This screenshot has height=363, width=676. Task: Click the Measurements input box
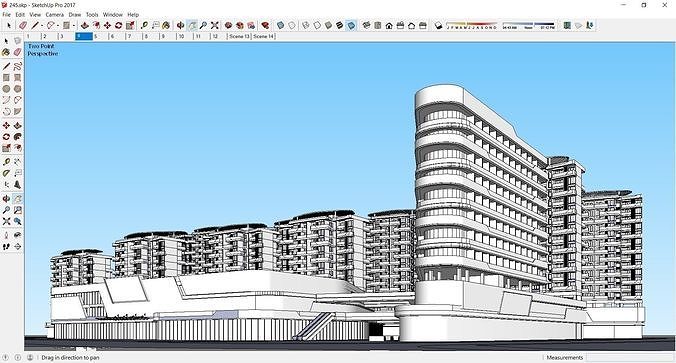tap(629, 357)
